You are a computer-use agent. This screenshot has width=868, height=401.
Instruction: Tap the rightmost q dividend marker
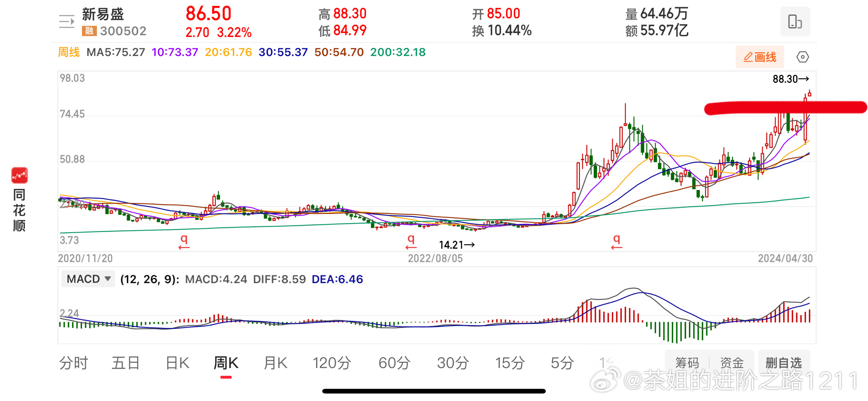[x=617, y=241]
